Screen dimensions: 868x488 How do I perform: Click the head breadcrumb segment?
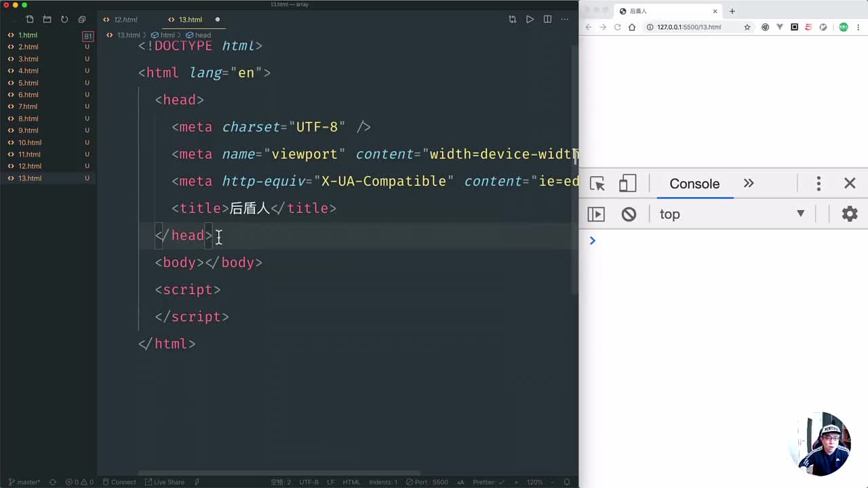tap(198, 35)
